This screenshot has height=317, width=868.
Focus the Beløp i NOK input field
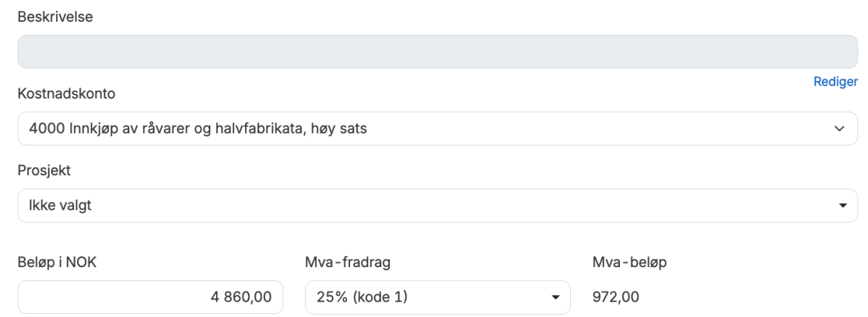(150, 298)
